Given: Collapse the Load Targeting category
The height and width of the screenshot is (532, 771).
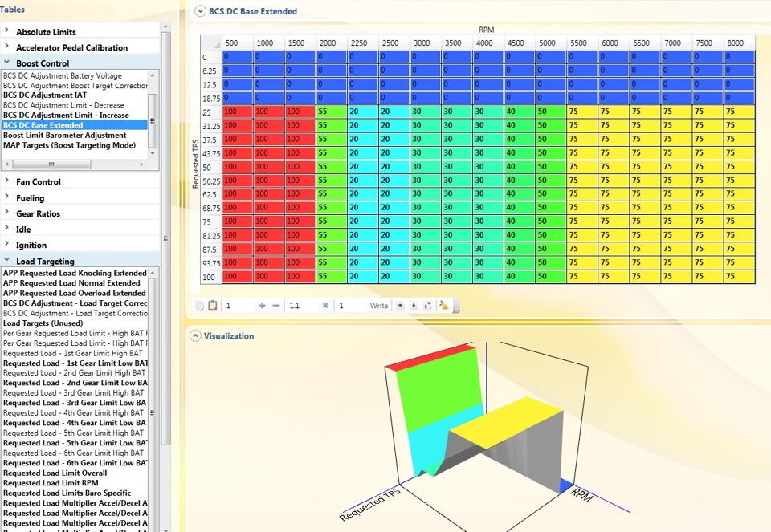Looking at the screenshot, I should tap(7, 260).
